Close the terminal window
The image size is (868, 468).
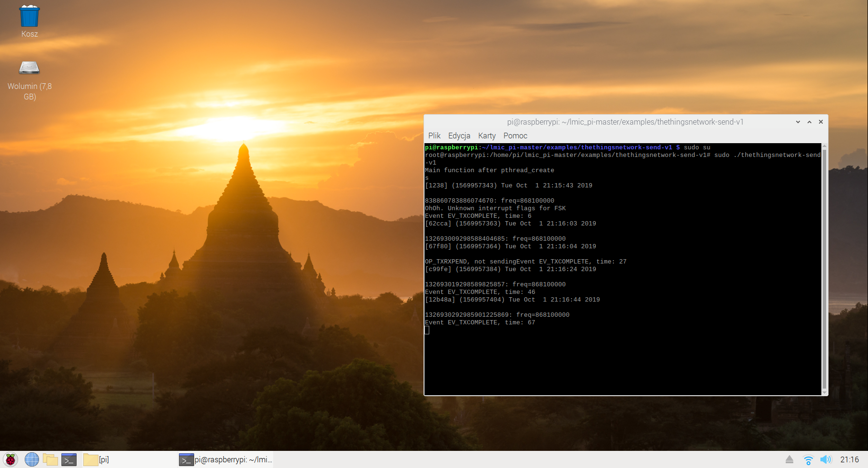pos(821,122)
